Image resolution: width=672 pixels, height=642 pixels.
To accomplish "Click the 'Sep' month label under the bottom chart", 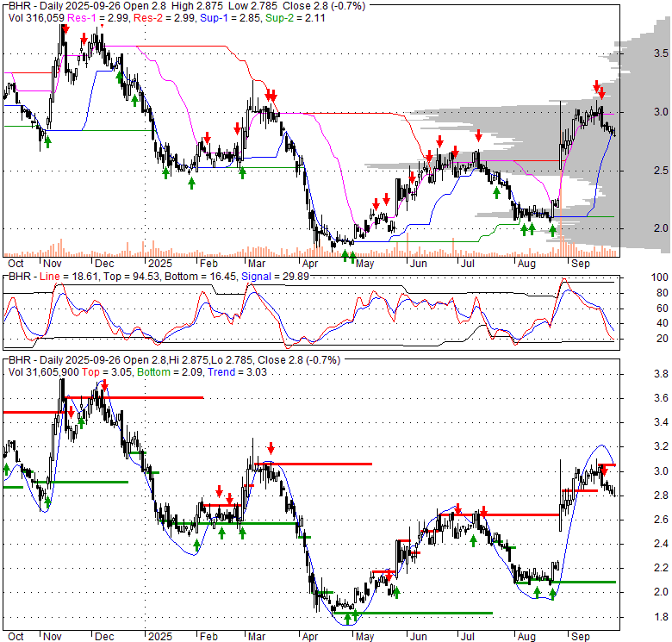I will pos(581,637).
